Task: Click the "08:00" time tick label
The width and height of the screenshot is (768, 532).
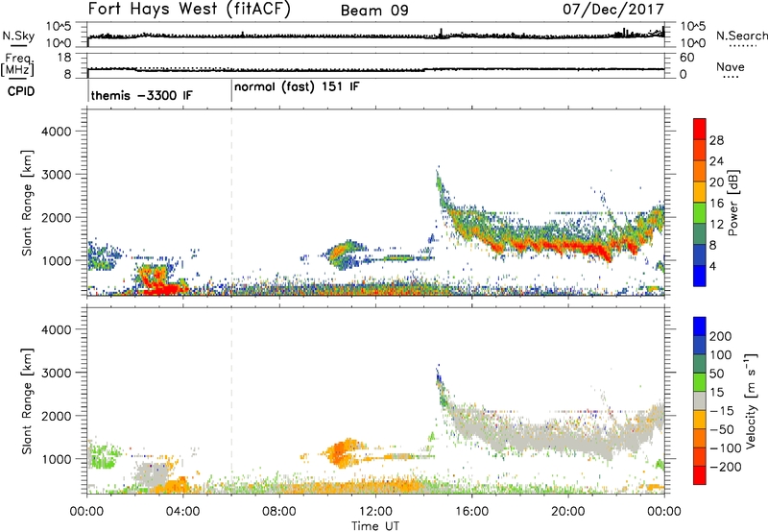Action: [279, 512]
